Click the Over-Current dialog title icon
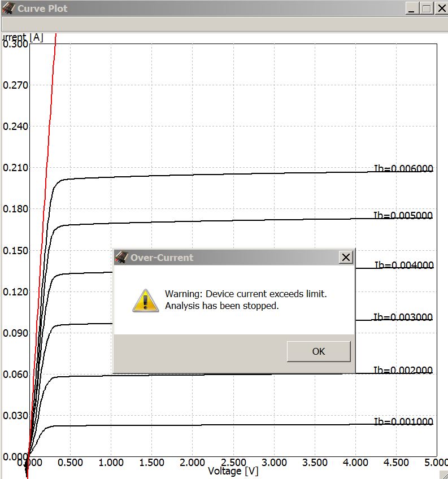Viewport: 448px width, 479px height. tap(121, 258)
